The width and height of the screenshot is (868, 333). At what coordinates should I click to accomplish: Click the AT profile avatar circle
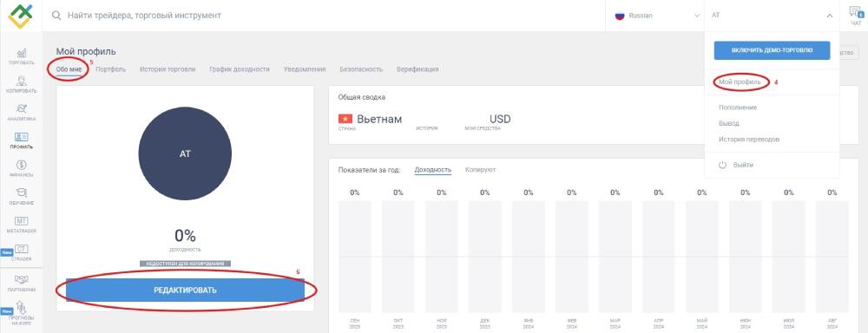click(x=185, y=153)
